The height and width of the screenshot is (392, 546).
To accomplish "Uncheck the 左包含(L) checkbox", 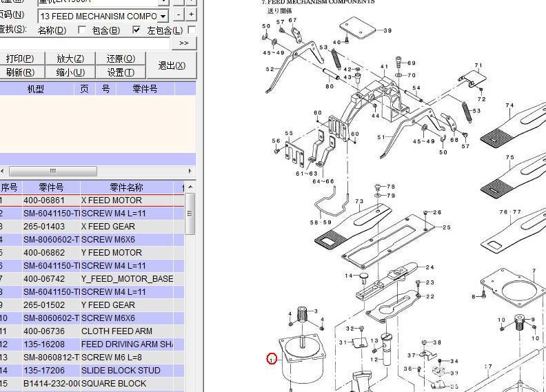I will [136, 30].
